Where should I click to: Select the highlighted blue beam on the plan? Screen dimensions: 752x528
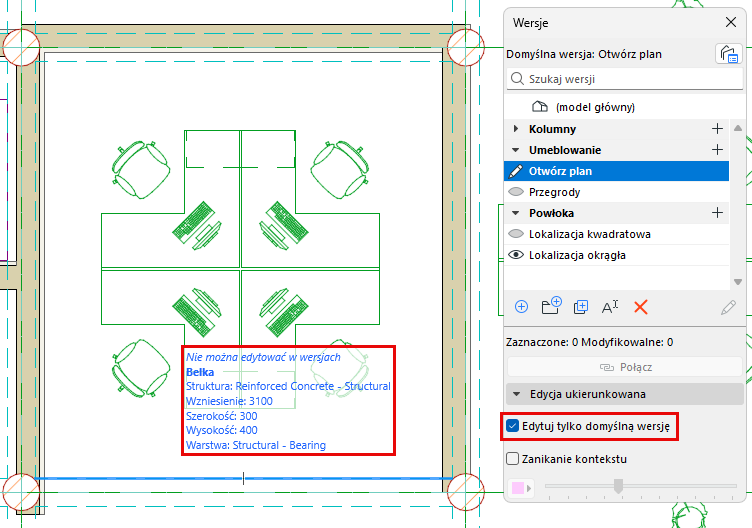(x=242, y=479)
